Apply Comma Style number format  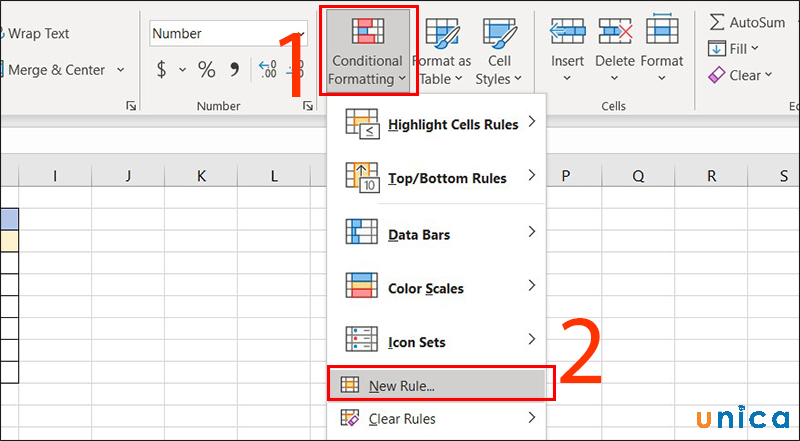(234, 70)
